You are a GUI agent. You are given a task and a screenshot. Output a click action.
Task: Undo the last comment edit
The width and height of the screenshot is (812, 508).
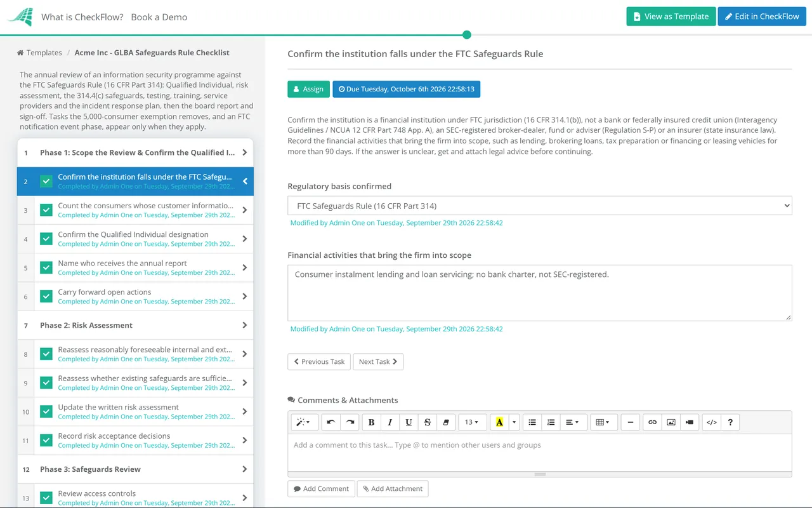(x=331, y=422)
